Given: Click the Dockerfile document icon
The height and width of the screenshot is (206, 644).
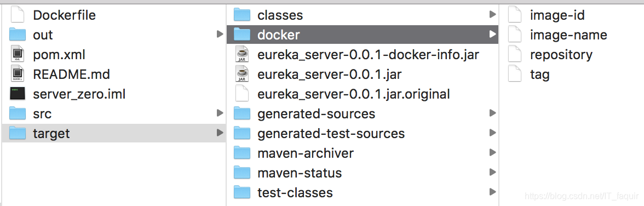Looking at the screenshot, I should pos(18,15).
